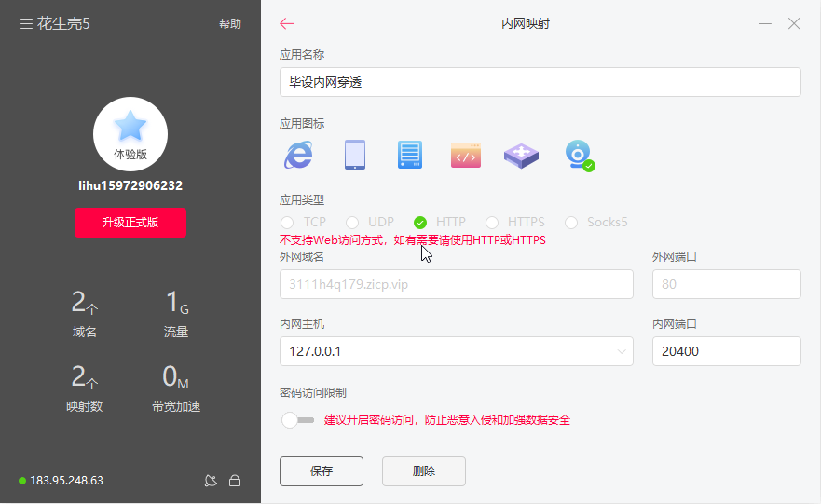Open the 域名 count stat
The image size is (821, 504).
click(x=84, y=314)
